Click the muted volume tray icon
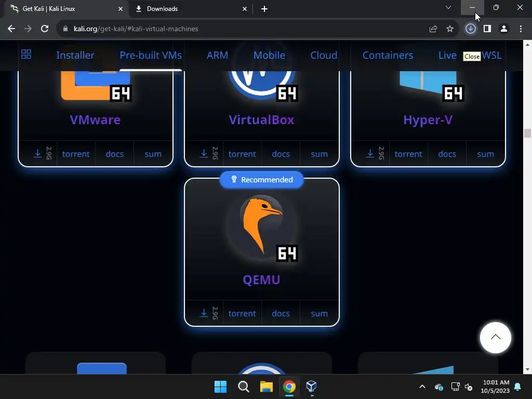Viewport: 532px width, 399px height. click(469, 387)
